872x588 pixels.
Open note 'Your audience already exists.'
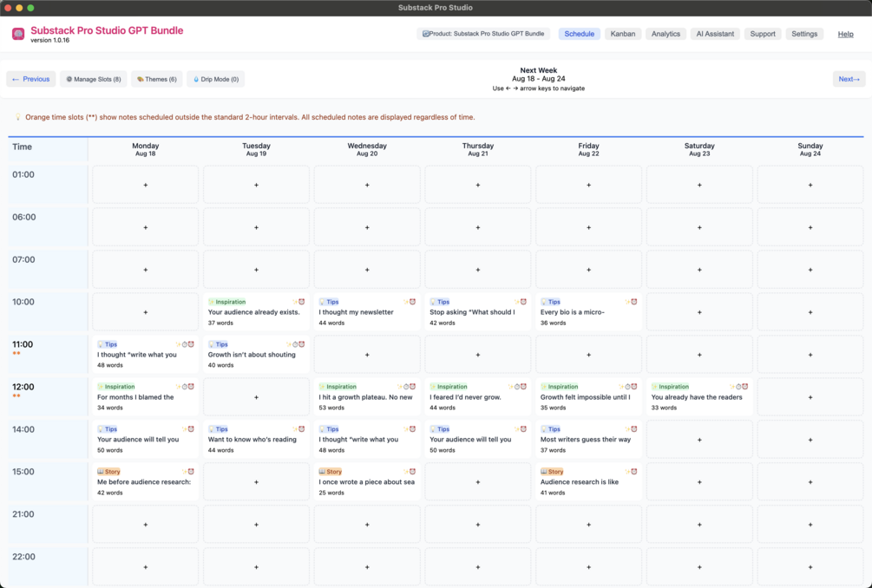coord(256,312)
